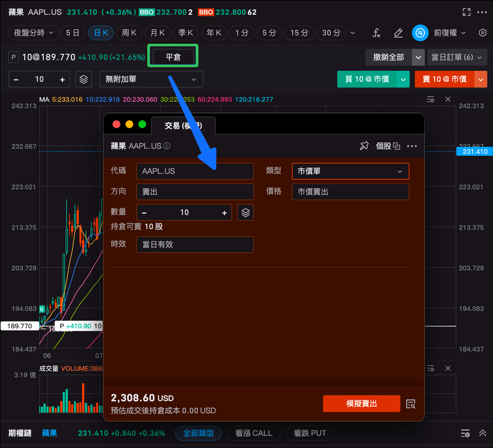Open the 無附加單 attached order dropdown
The height and width of the screenshot is (448, 493).
pyautogui.click(x=151, y=79)
